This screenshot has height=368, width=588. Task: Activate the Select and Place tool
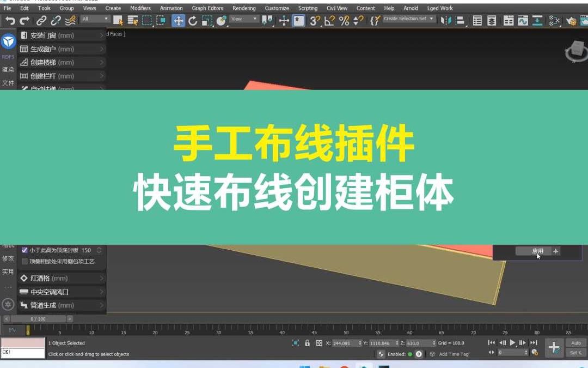click(222, 21)
